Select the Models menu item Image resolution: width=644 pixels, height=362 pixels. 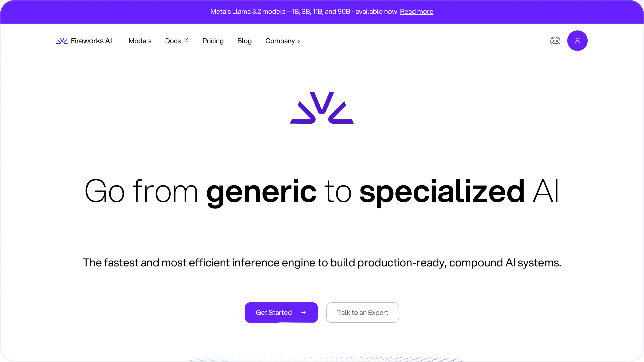[x=140, y=41]
